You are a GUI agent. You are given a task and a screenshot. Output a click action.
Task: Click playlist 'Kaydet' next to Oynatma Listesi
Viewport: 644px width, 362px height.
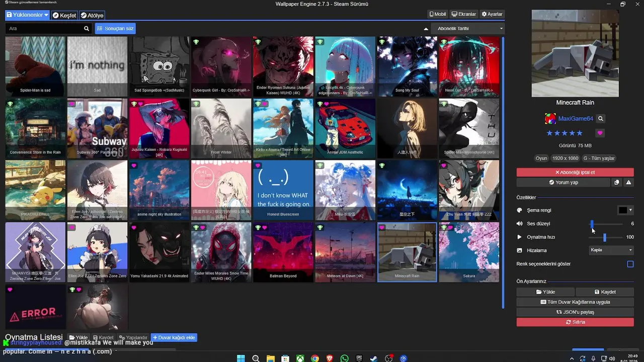pyautogui.click(x=104, y=337)
